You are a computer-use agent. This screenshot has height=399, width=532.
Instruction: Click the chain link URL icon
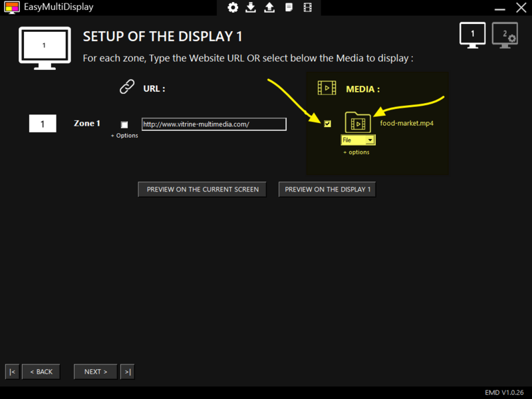click(x=128, y=88)
